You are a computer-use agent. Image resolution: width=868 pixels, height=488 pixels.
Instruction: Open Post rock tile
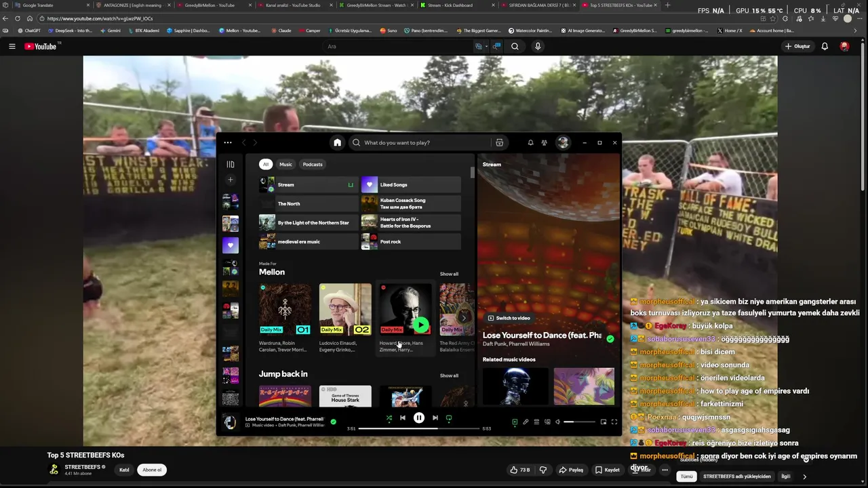411,241
